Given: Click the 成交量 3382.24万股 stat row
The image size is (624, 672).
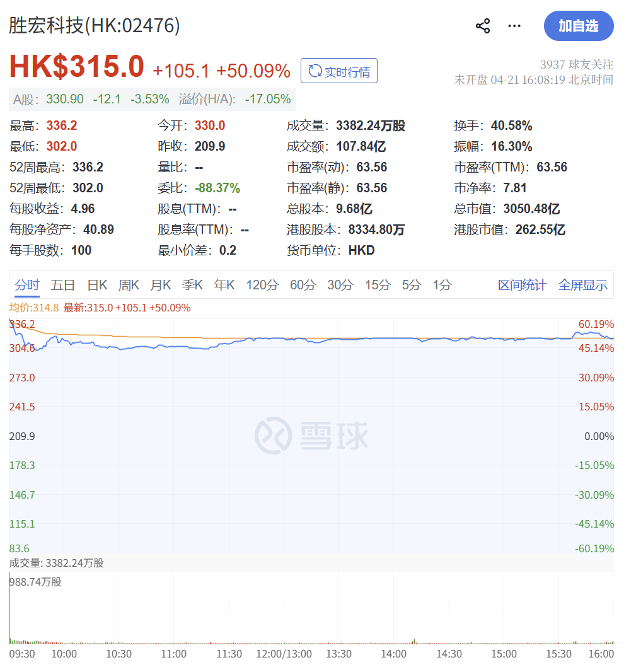Looking at the screenshot, I should click(x=346, y=125).
